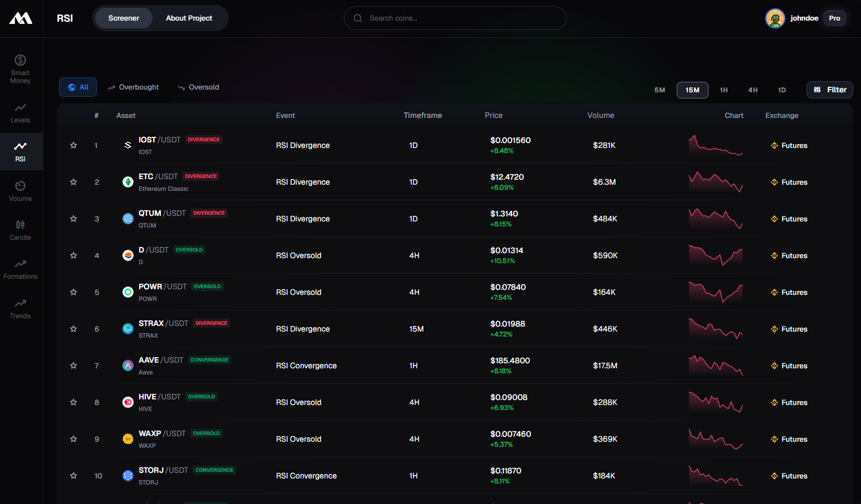Go to the Volume sidebar page
Viewport: 861px width, 504px height.
(21, 191)
